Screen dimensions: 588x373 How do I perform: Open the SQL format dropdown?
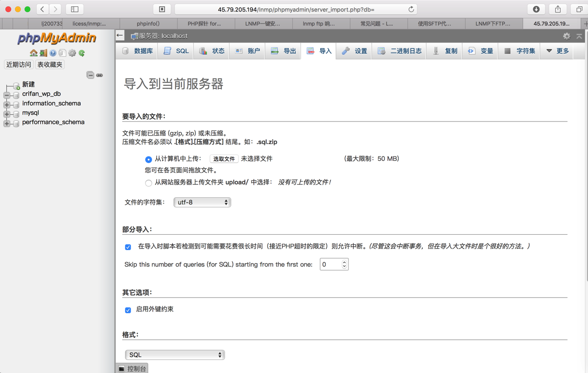(x=175, y=355)
